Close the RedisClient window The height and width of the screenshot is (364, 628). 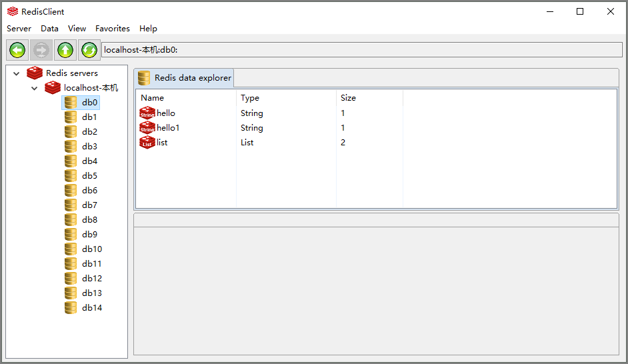611,11
